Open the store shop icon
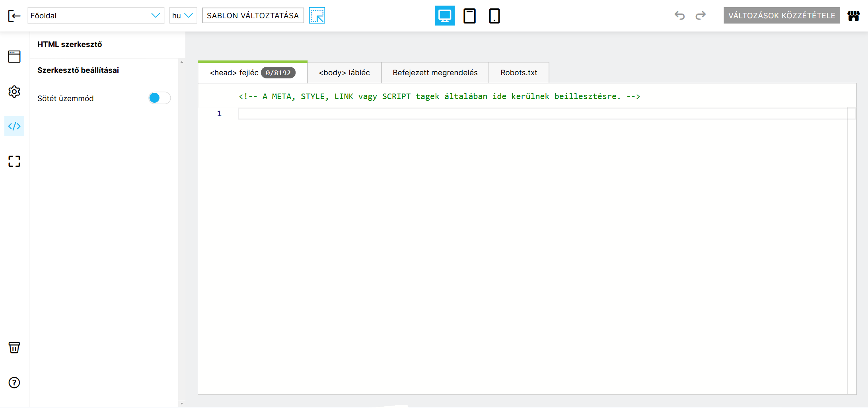 (854, 16)
